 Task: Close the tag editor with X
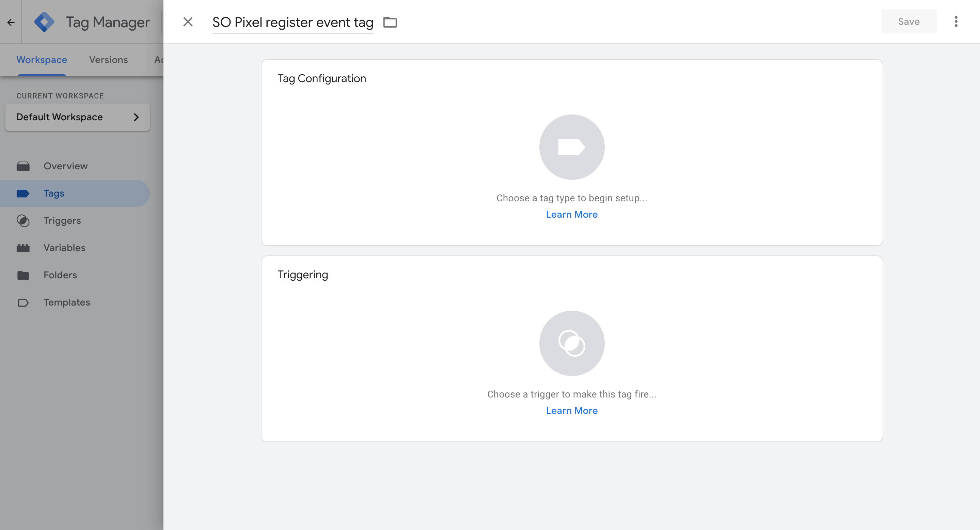pyautogui.click(x=188, y=22)
